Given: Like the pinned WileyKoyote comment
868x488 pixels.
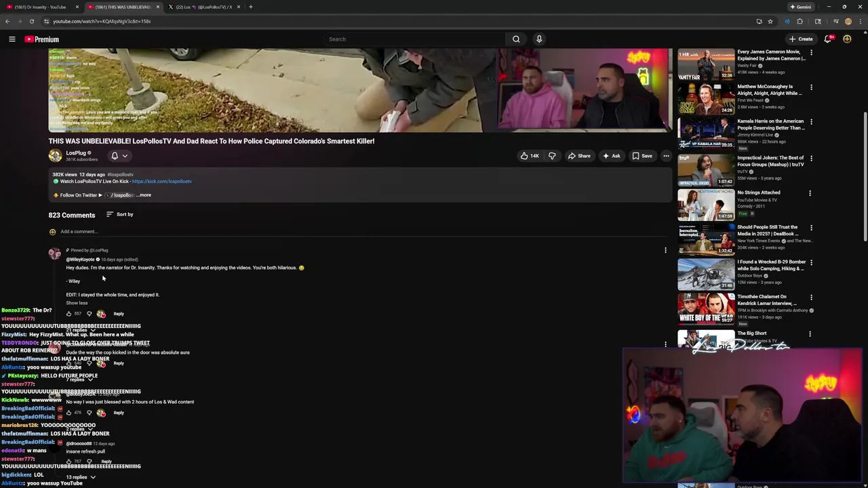Looking at the screenshot, I should (68, 314).
